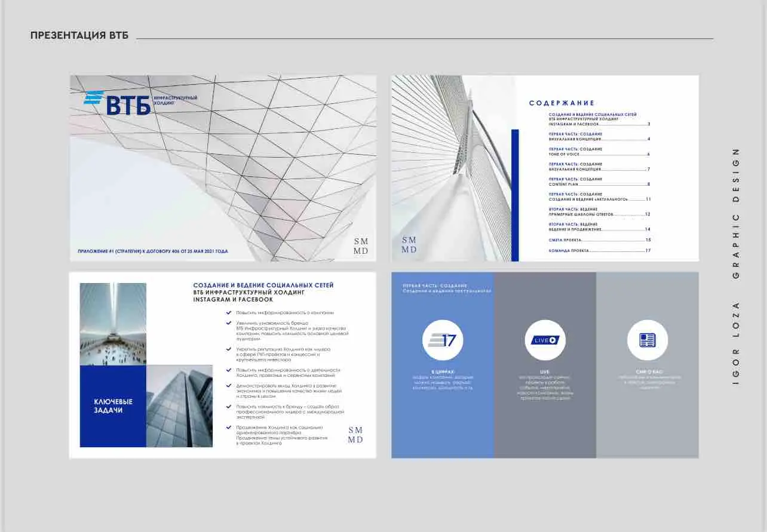Select the white atrium photo with people
The height and width of the screenshot is (532, 767).
click(x=113, y=324)
